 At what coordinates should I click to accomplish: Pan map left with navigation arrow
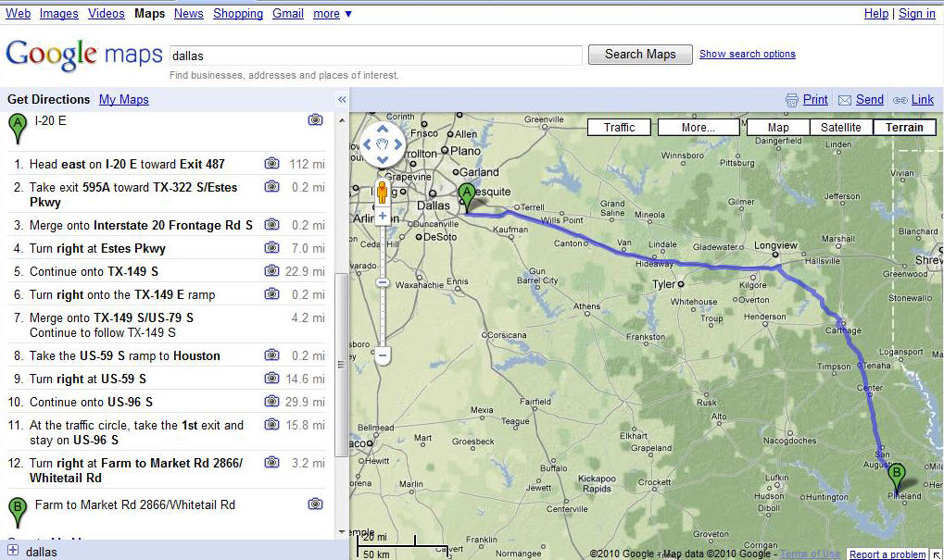(x=367, y=144)
